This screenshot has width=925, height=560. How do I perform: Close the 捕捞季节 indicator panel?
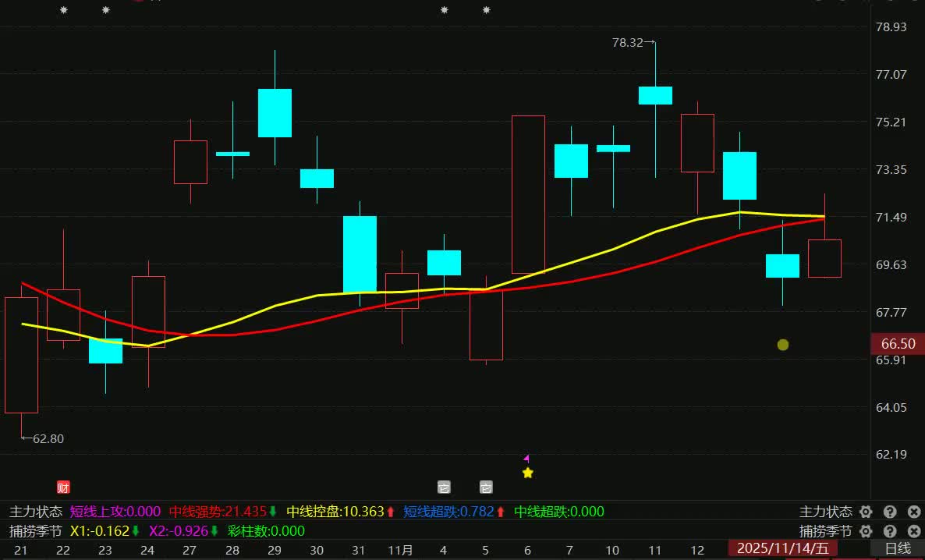coord(913,532)
